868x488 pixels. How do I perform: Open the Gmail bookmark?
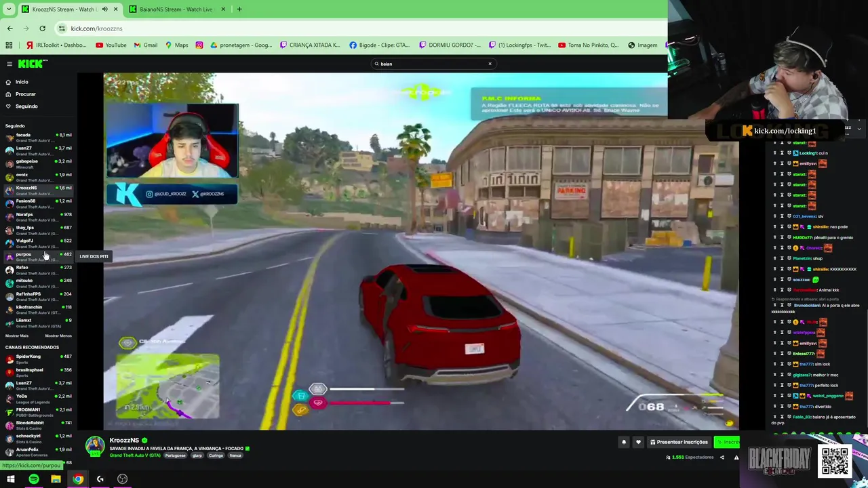pyautogui.click(x=146, y=45)
